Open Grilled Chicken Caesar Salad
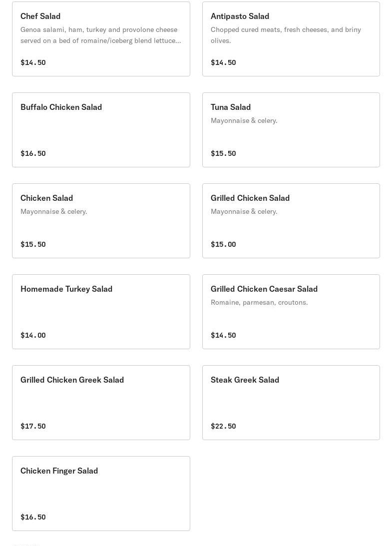 [291, 312]
